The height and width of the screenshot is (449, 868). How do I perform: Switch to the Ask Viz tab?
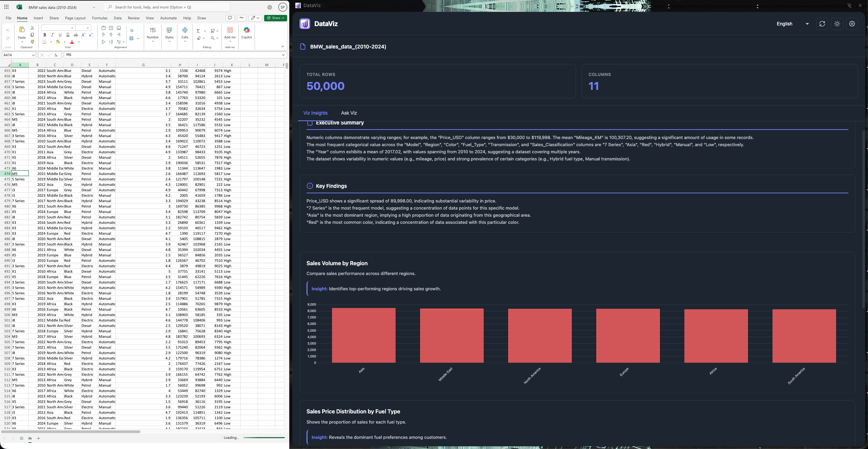click(x=349, y=113)
